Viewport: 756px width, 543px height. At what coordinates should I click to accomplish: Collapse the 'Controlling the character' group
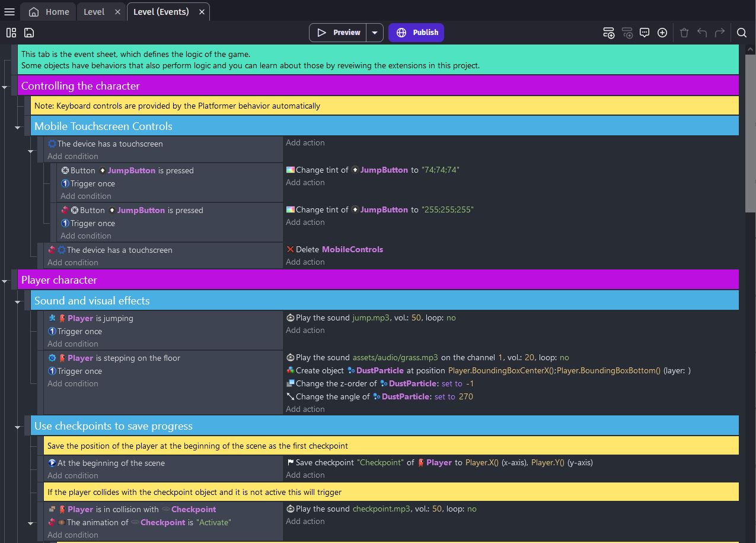tap(5, 87)
